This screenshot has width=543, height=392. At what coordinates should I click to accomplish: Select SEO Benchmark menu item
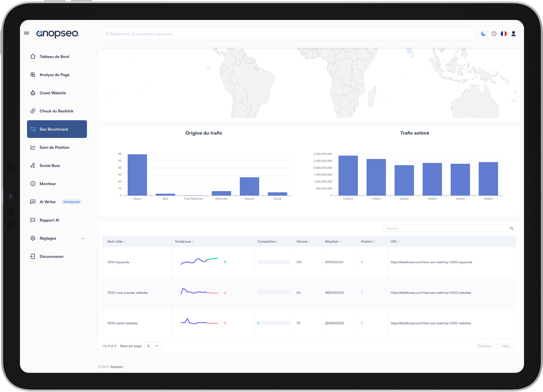pos(57,129)
